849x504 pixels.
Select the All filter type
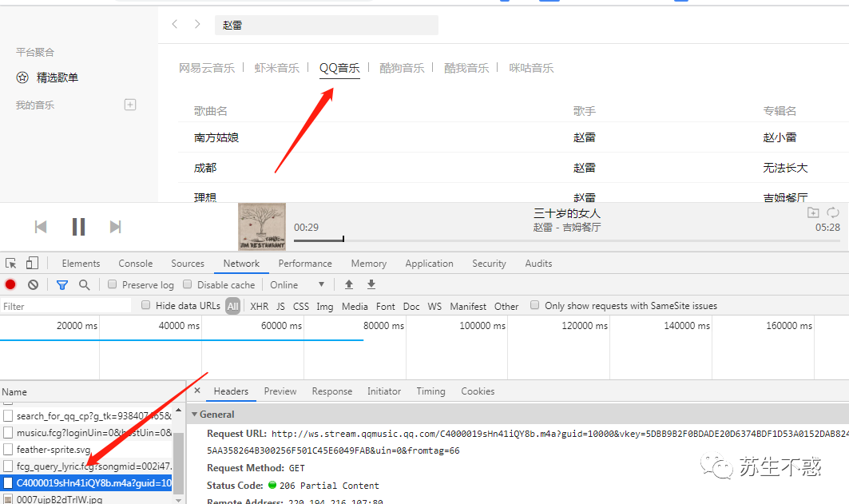tap(233, 307)
